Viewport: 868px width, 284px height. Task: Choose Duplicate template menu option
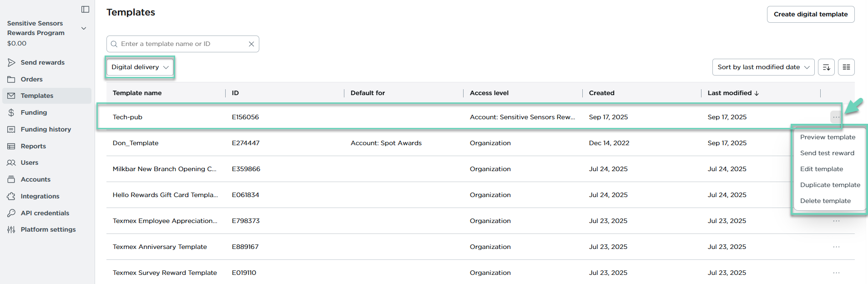tap(830, 185)
